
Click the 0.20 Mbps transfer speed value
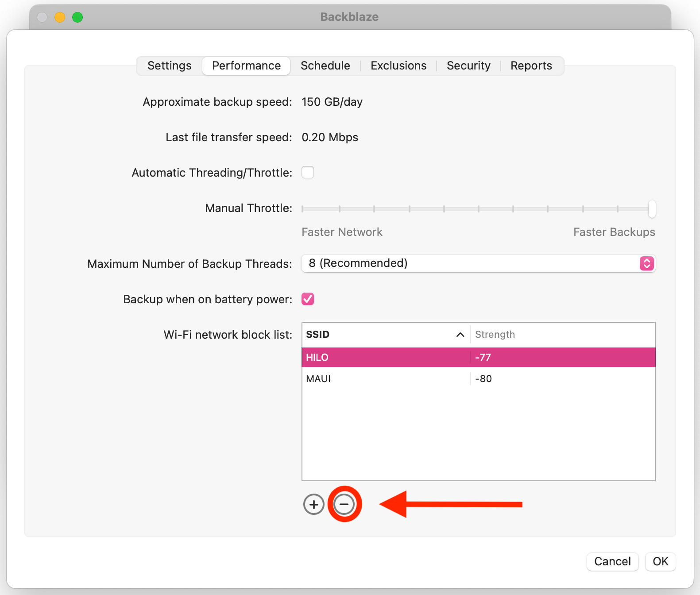(330, 137)
